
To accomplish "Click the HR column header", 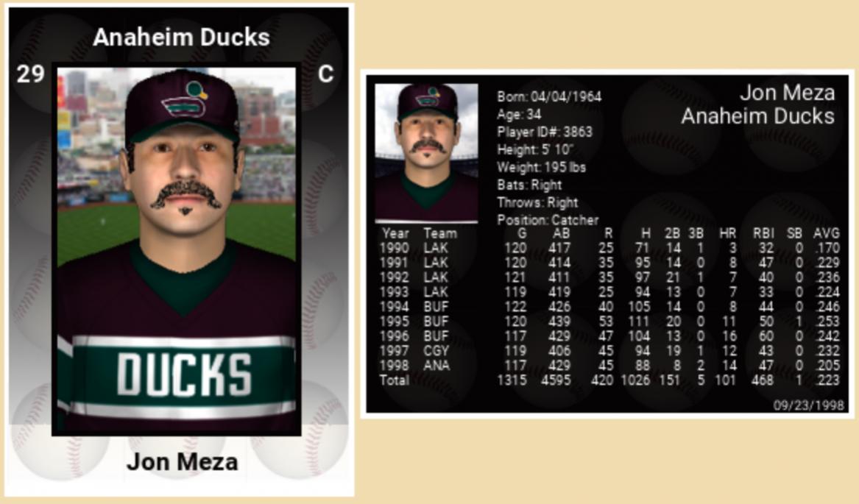I will (727, 233).
